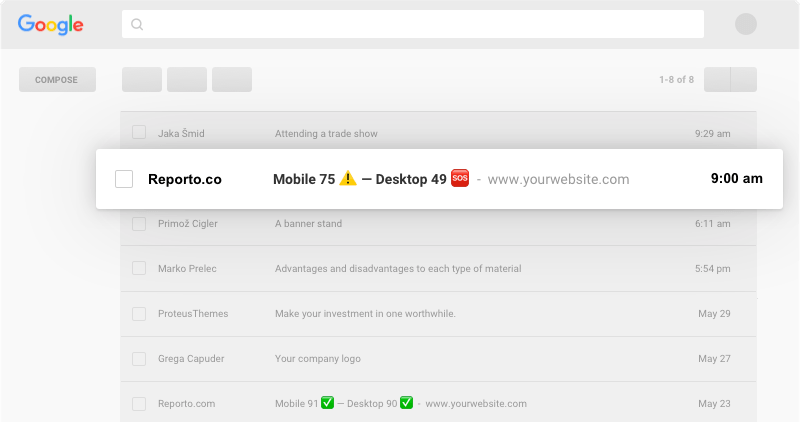The image size is (800, 422).
Task: Select checkbox for ProteusThemes email
Action: pos(139,313)
